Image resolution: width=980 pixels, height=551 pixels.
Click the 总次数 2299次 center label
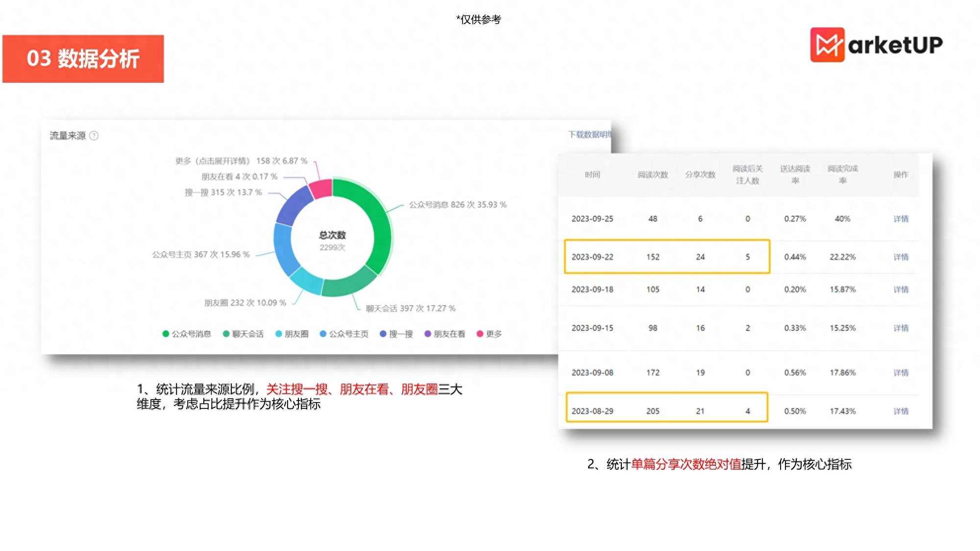click(332, 241)
